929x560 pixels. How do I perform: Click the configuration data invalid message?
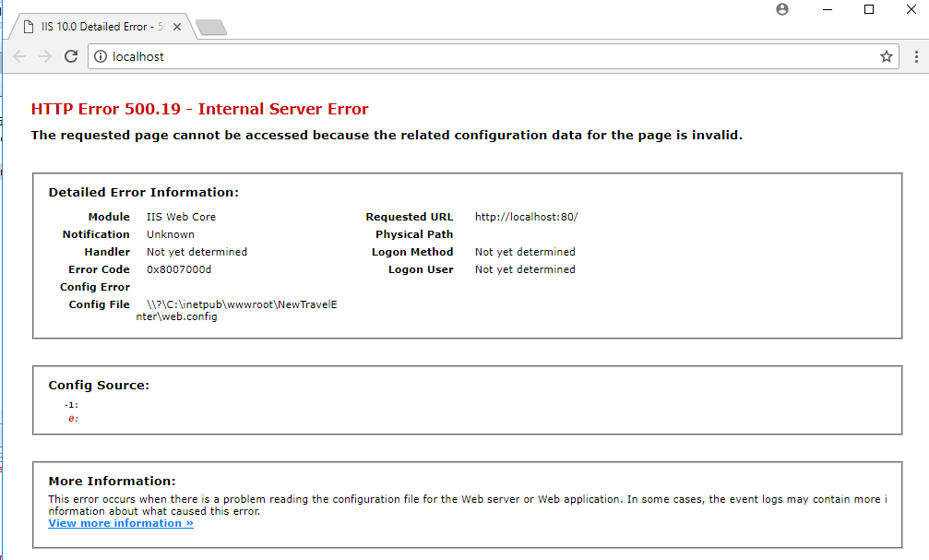click(387, 136)
